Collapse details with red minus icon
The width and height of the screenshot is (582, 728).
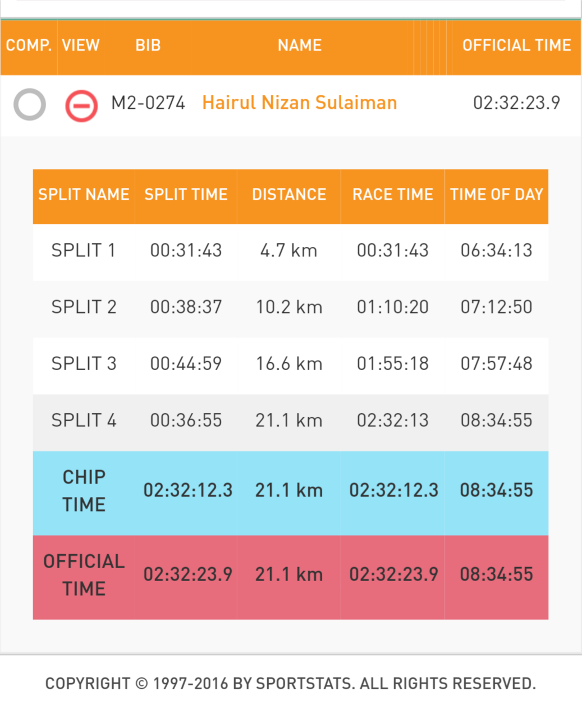coord(81,105)
